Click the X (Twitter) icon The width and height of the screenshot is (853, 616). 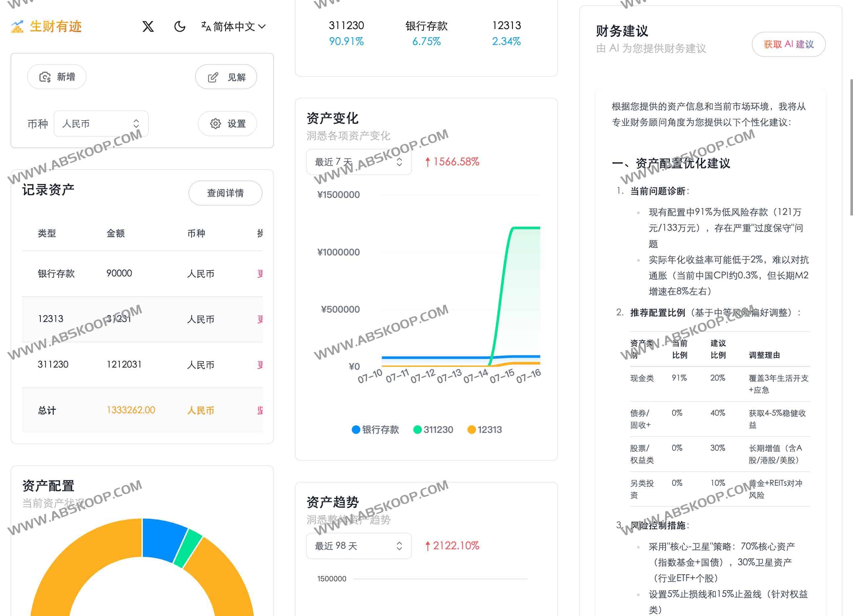[x=148, y=26]
